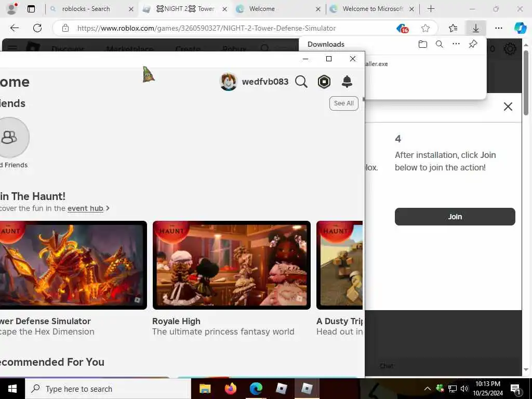Viewport: 532px width, 399px height.
Task: Open File Explorer from taskbar
Action: point(205,389)
